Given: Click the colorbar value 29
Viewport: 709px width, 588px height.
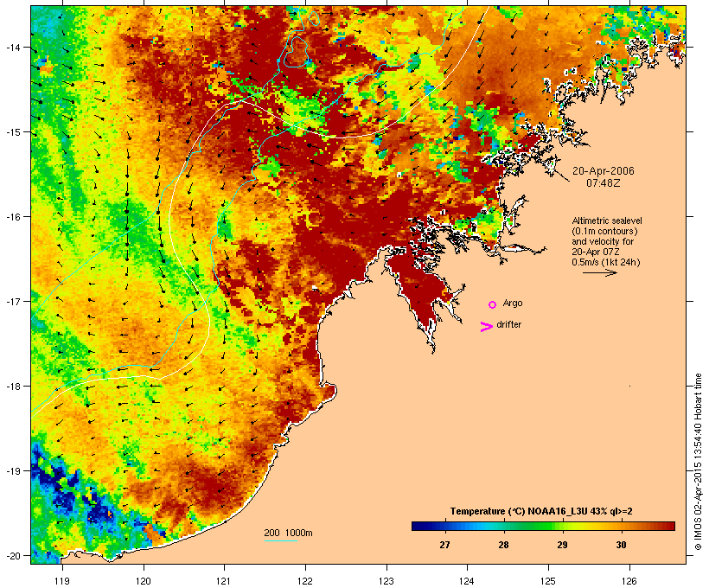Looking at the screenshot, I should point(562,545).
